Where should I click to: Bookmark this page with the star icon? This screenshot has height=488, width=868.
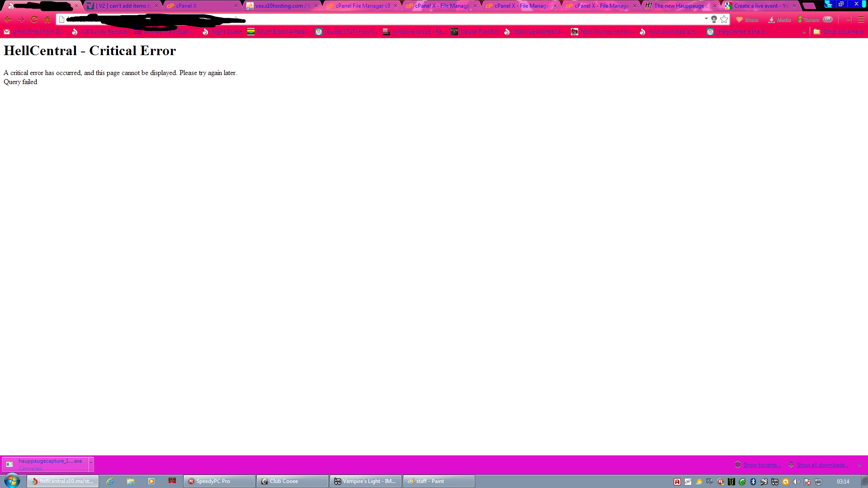click(x=724, y=19)
